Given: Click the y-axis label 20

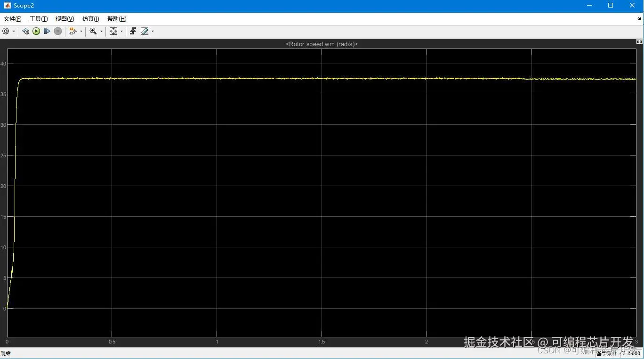Looking at the screenshot, I should 3,186.
